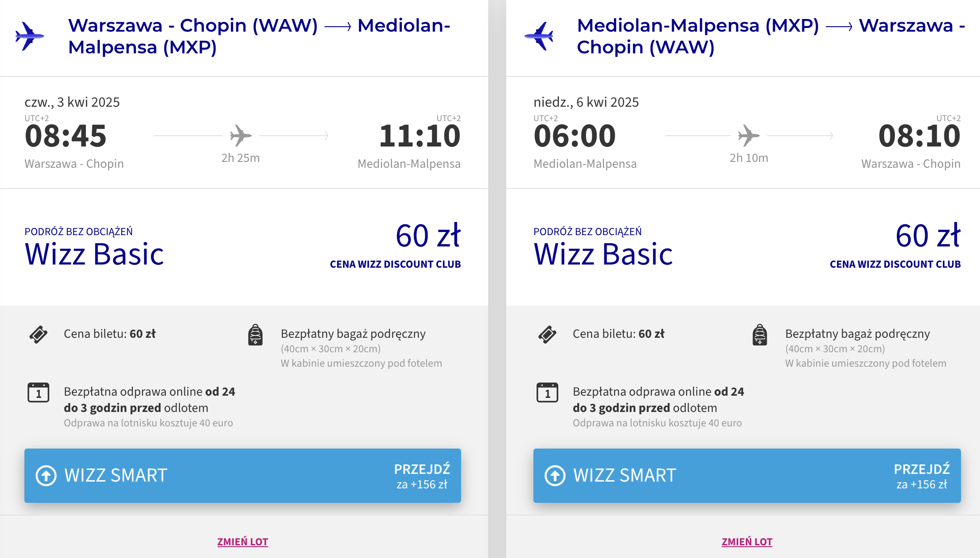
Task: Click the upgrade arrow icon on left WIZZ SMART
Action: point(46,476)
